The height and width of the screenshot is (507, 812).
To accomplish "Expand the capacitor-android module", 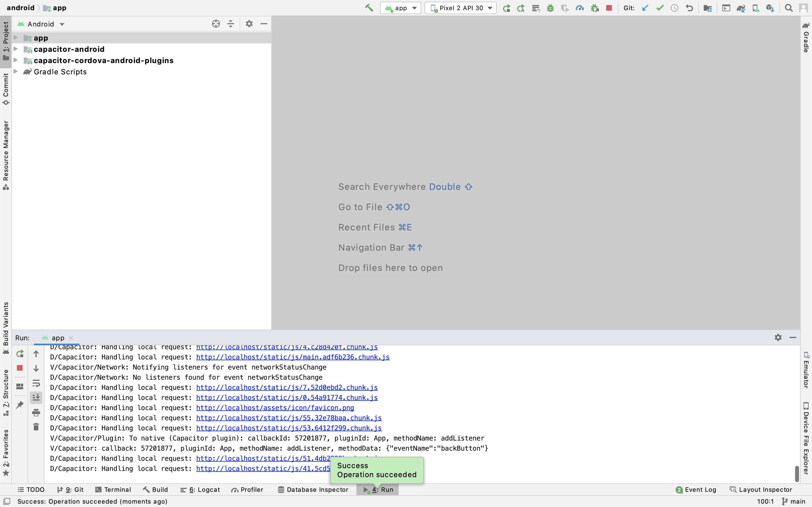I will [16, 49].
